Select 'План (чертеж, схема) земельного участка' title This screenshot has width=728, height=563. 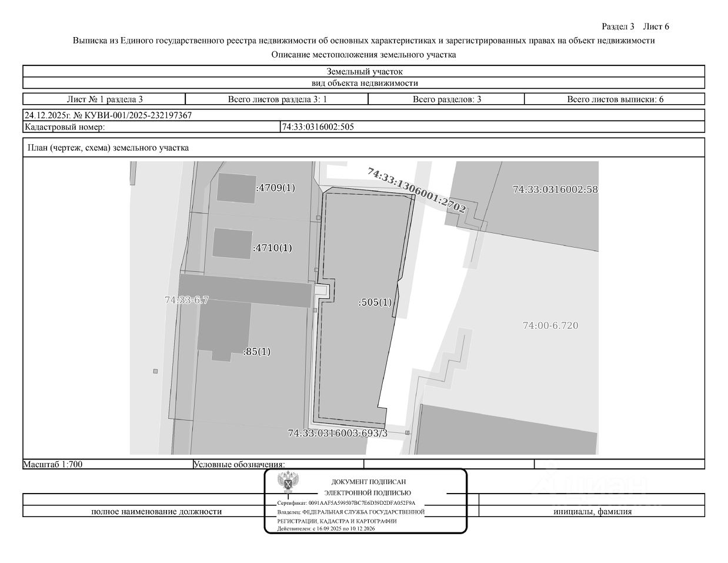tap(108, 148)
